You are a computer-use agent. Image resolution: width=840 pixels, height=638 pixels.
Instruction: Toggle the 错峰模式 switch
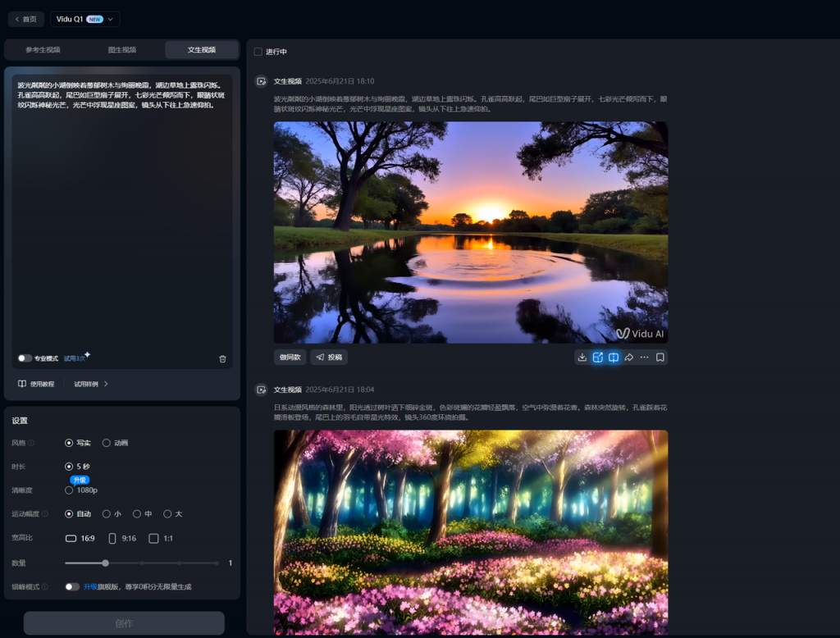point(72,587)
